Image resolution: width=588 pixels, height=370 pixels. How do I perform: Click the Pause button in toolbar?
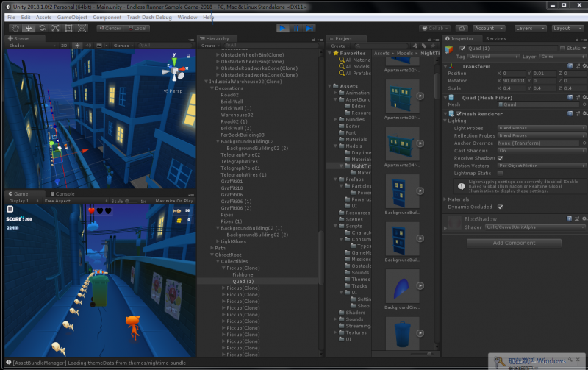point(296,28)
